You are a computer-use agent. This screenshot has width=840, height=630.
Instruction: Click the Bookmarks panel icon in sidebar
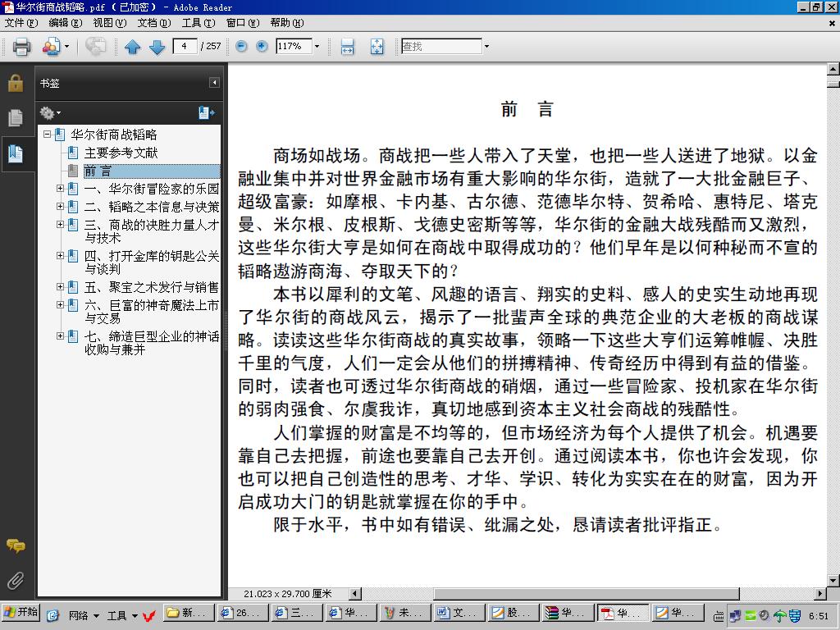(16, 153)
